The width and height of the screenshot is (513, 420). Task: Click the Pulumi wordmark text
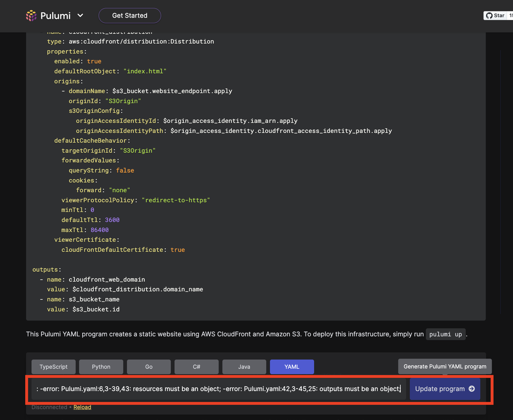pos(55,16)
